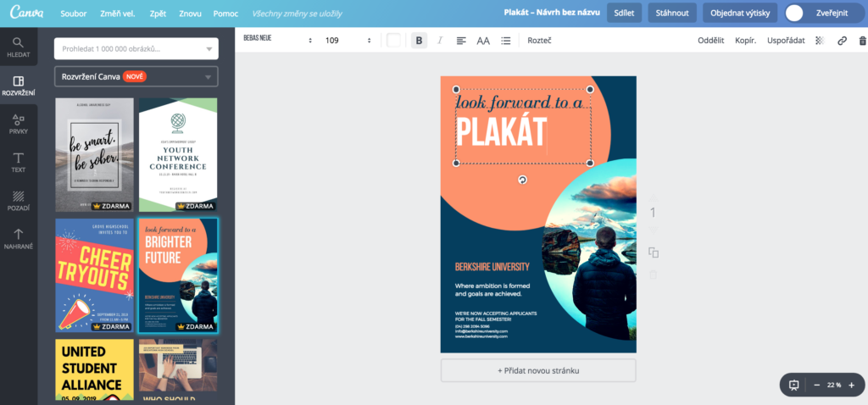Image resolution: width=868 pixels, height=405 pixels.
Task: Select Brighter Future layout thumbnail
Action: click(x=178, y=275)
